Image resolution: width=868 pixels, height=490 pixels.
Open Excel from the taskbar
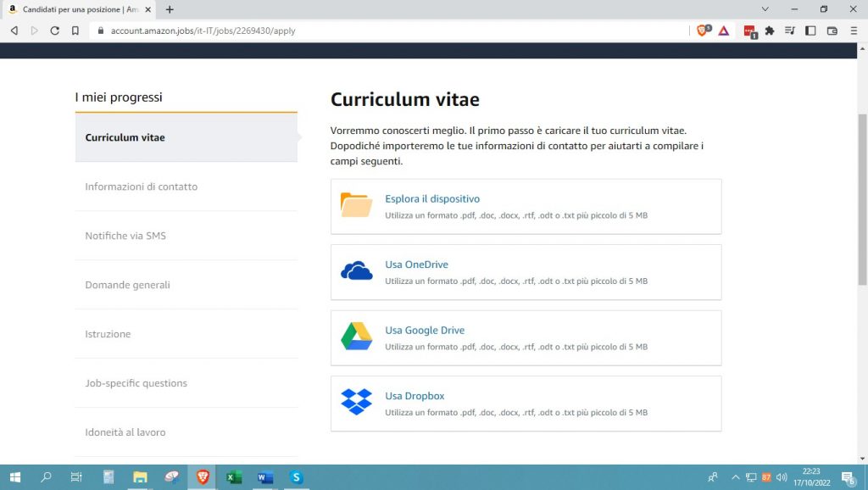point(232,477)
